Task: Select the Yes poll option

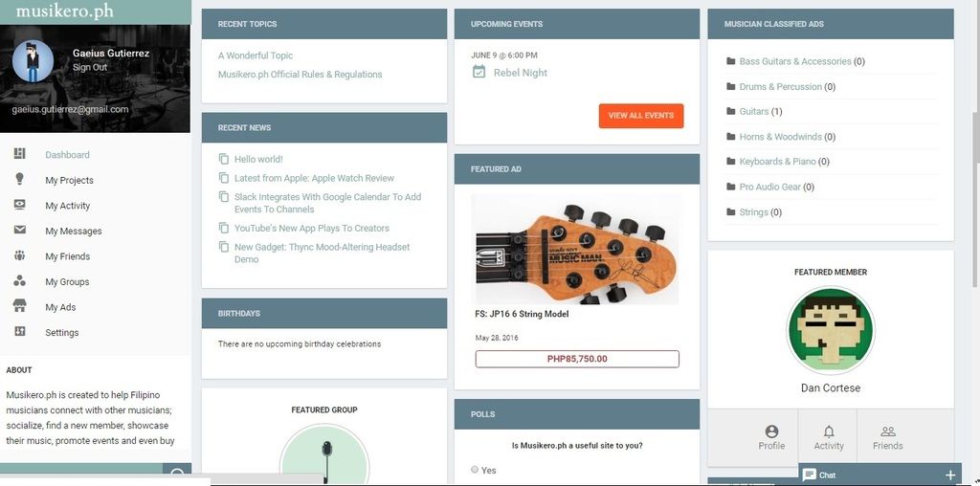Action: (x=475, y=470)
